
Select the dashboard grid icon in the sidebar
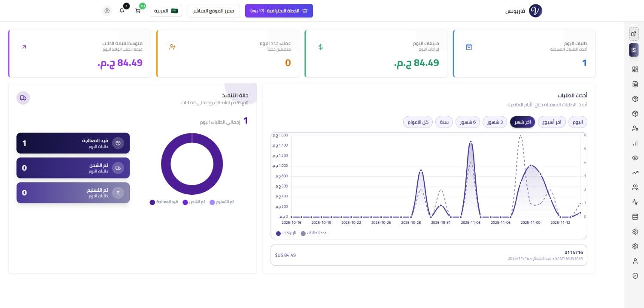point(634,49)
